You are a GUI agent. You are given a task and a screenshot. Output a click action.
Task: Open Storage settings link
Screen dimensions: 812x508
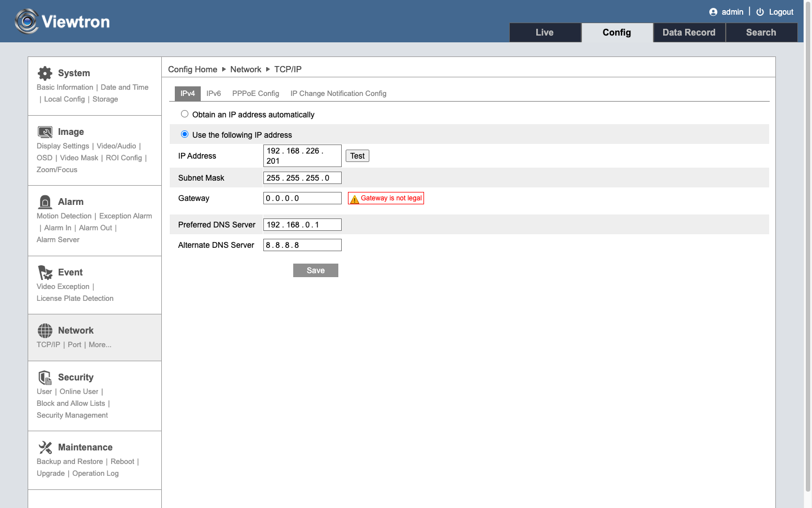pyautogui.click(x=105, y=99)
